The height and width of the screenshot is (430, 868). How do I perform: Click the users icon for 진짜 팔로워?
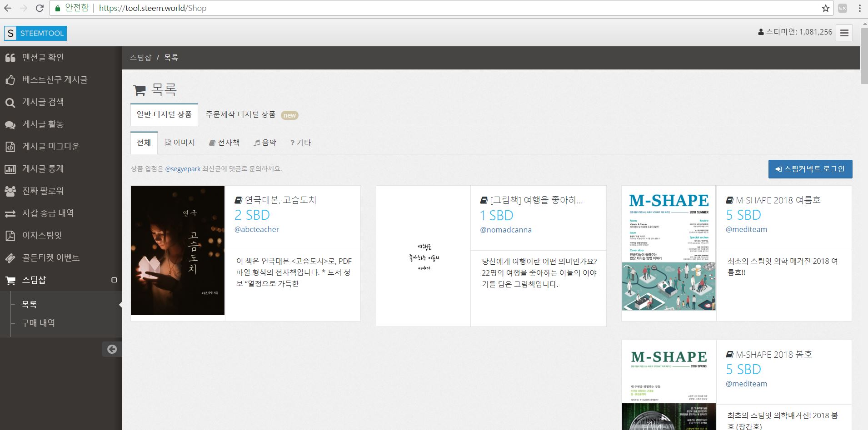click(x=10, y=191)
